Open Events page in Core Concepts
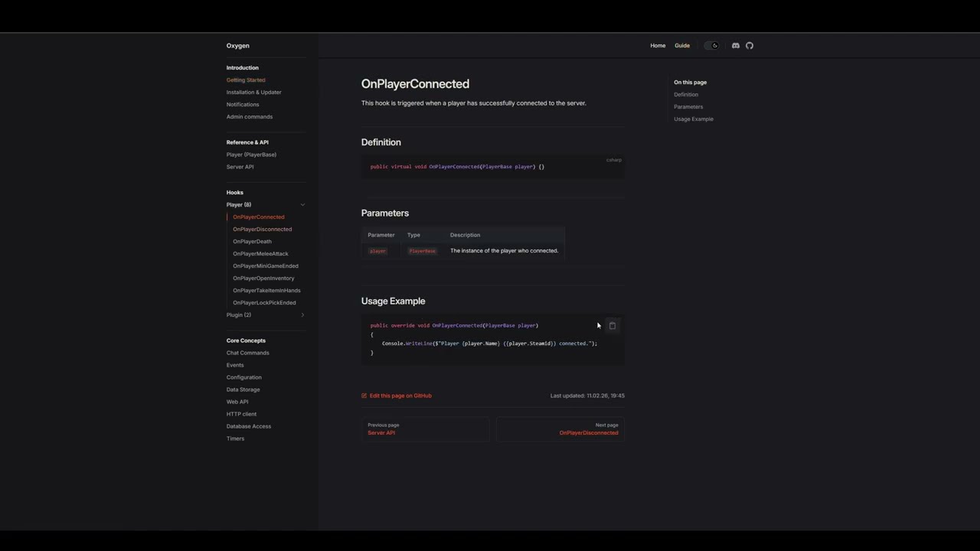The image size is (980, 551). coord(235,365)
